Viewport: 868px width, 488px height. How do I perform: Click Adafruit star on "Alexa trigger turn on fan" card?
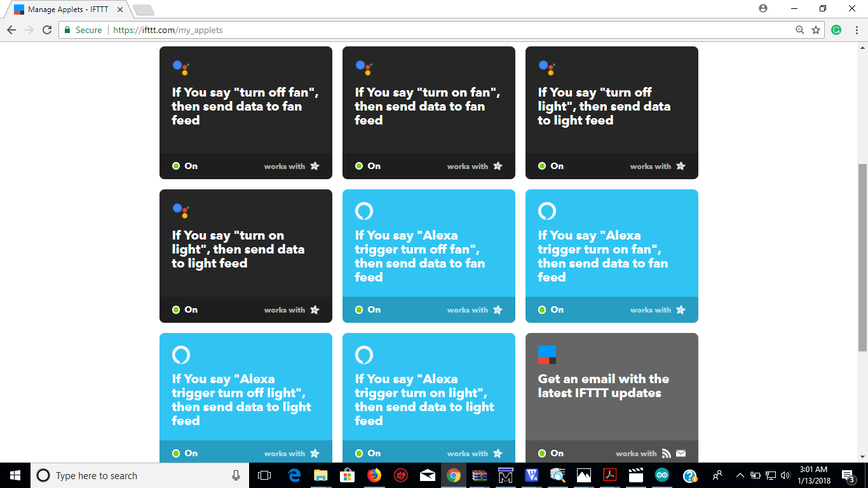[681, 309]
